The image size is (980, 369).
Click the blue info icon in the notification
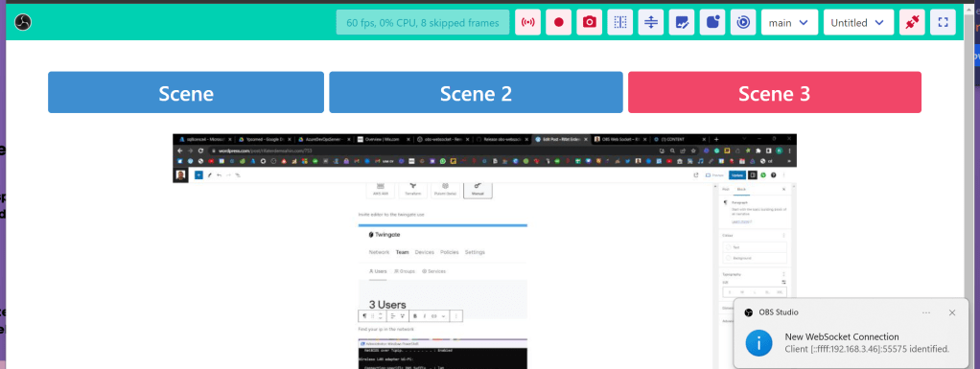(x=758, y=343)
